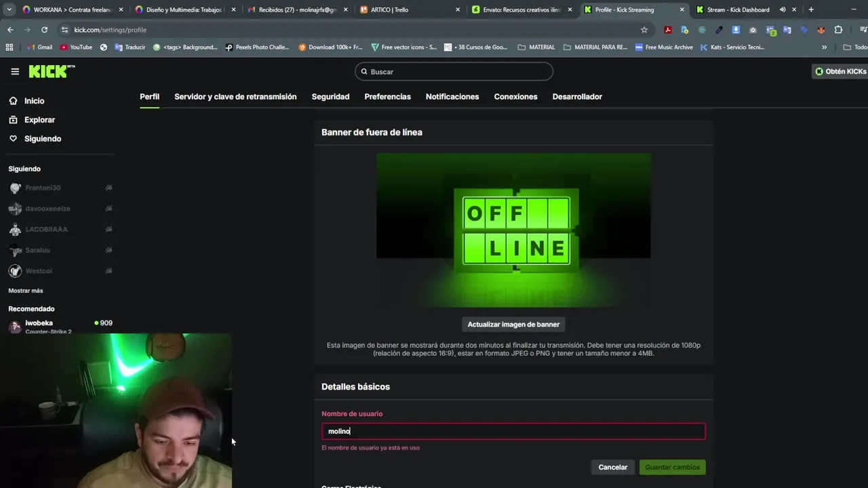Click the Explorar sidebar icon

pyautogui.click(x=13, y=120)
